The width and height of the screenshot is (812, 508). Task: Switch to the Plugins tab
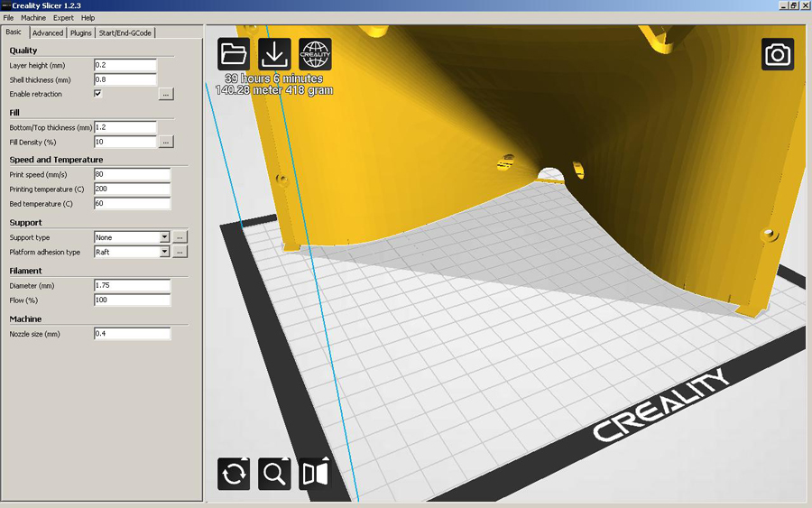point(81,32)
